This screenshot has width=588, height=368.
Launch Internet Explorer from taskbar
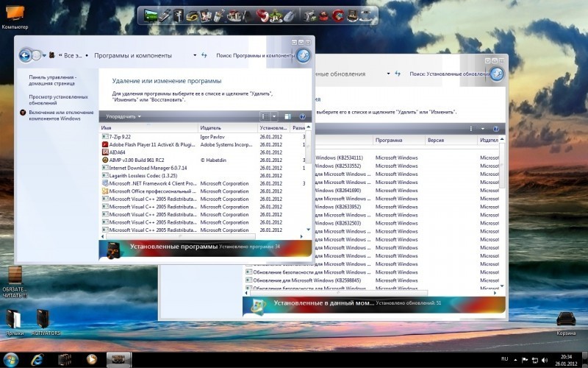pyautogui.click(x=37, y=360)
